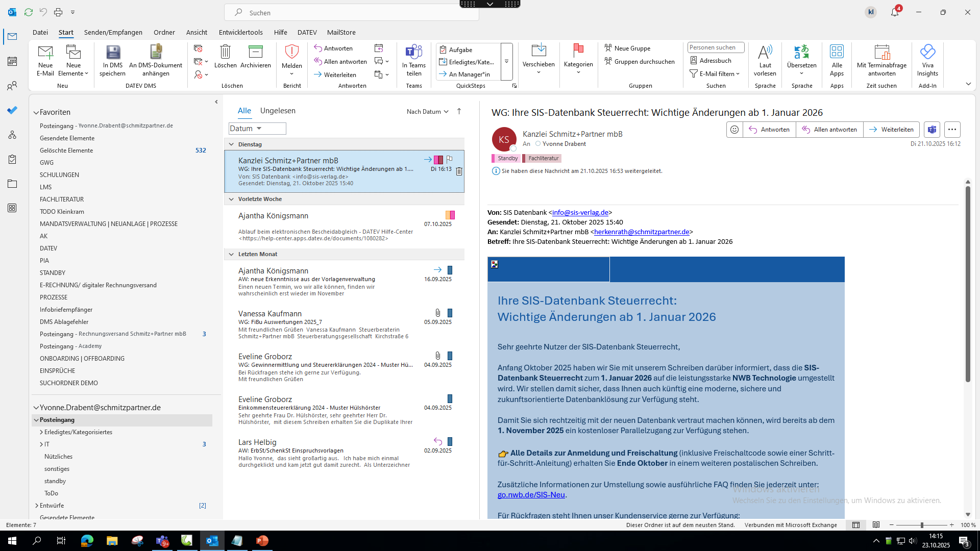Open the Kategorien flag menu
This screenshot has height=551, width=980.
(x=578, y=60)
